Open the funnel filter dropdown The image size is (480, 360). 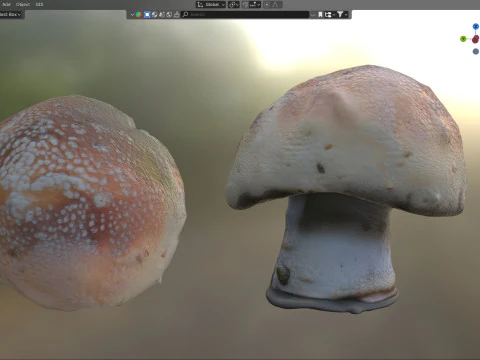(342, 14)
